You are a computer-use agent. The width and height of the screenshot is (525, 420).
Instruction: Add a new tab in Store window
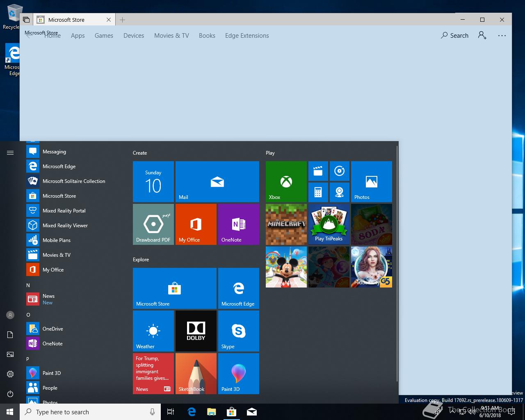click(x=122, y=20)
